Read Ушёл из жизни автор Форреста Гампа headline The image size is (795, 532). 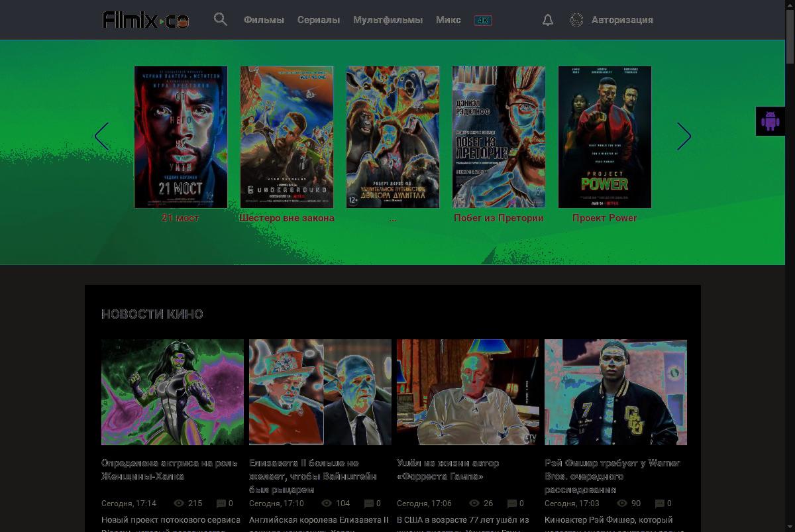click(449, 470)
